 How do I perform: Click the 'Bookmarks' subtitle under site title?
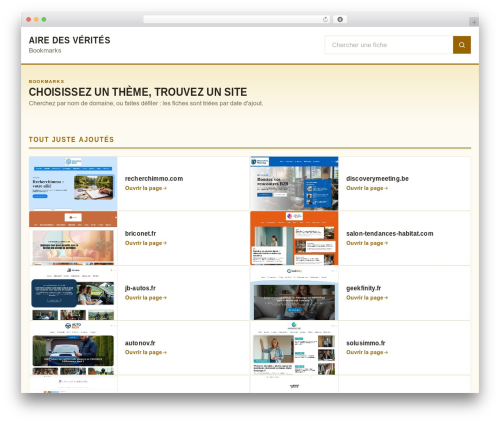pyautogui.click(x=45, y=51)
